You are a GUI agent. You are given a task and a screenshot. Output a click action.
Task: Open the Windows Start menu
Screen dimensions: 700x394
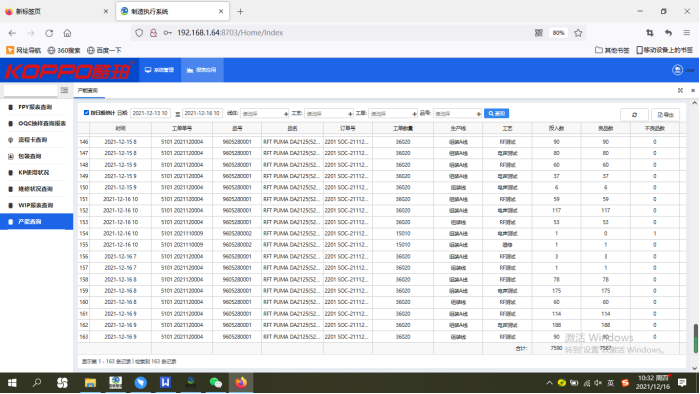pos(12,383)
